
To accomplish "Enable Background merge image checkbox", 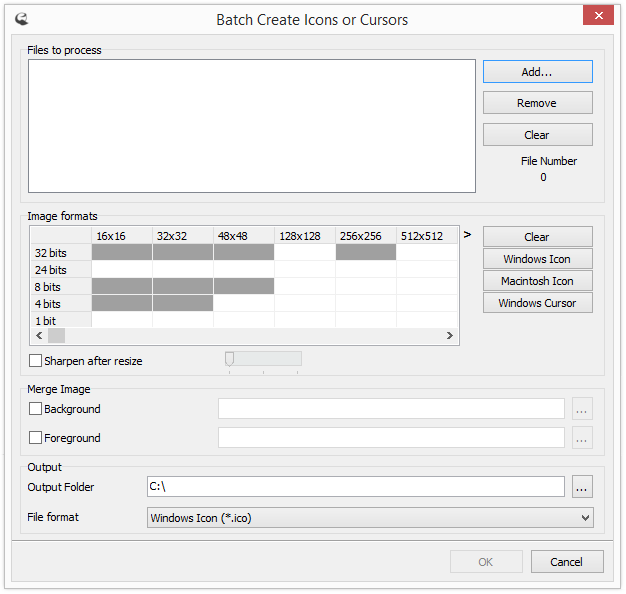I will pos(36,409).
